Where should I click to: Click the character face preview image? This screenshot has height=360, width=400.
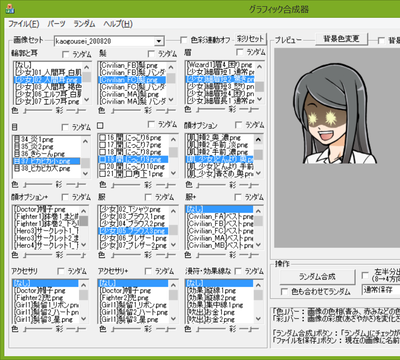click(335, 114)
